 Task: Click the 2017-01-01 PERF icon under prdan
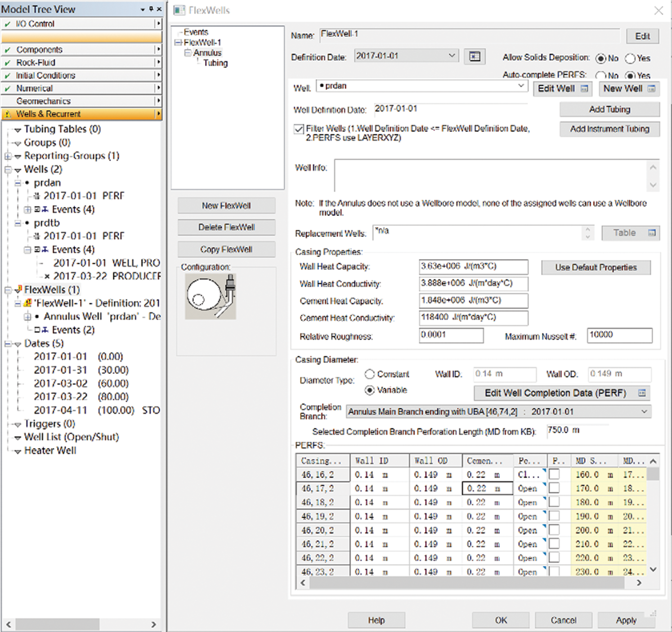click(x=37, y=196)
